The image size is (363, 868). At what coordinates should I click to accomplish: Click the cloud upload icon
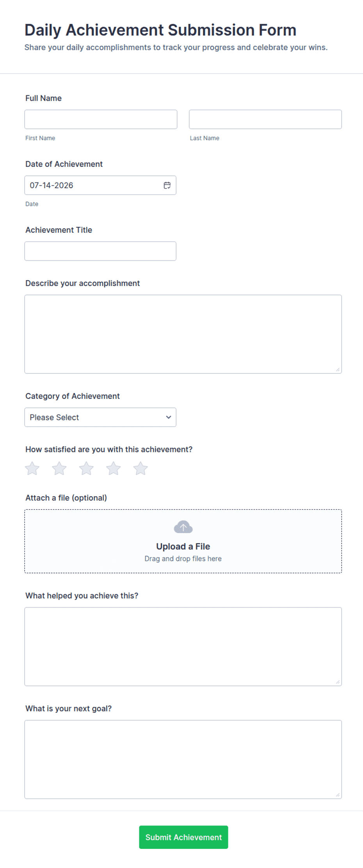183,527
